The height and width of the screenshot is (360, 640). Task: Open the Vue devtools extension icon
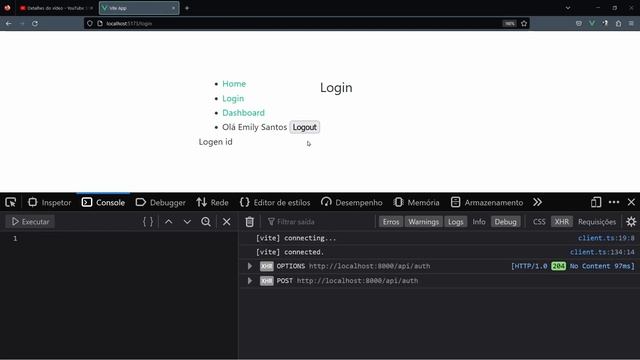click(x=592, y=24)
